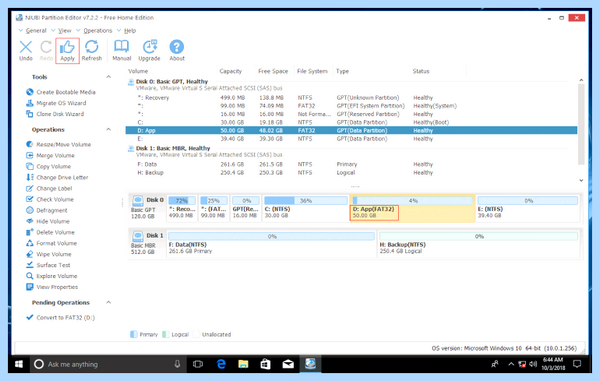
Task: Open View Properties
Action: (52, 287)
